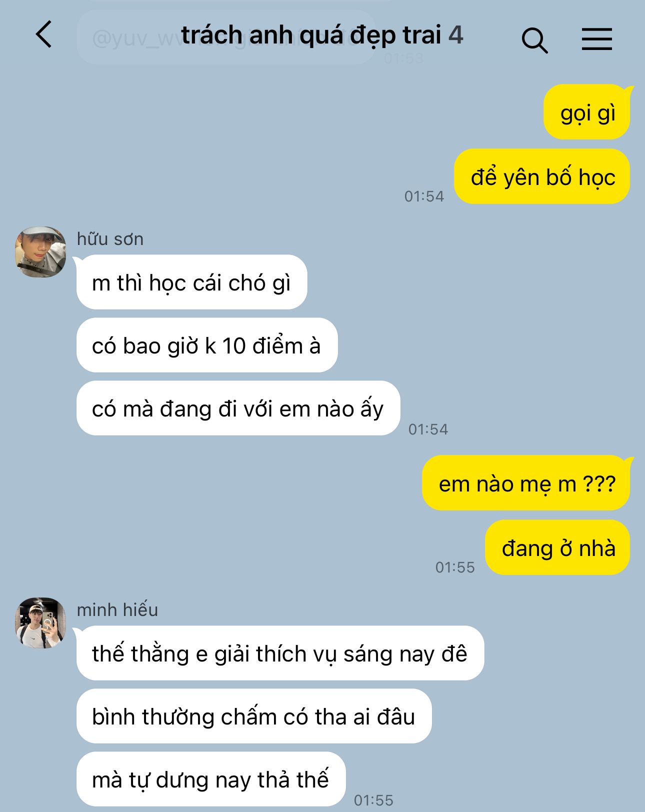Tap message 'có bao giờ k 10 điểm à'

click(x=207, y=345)
